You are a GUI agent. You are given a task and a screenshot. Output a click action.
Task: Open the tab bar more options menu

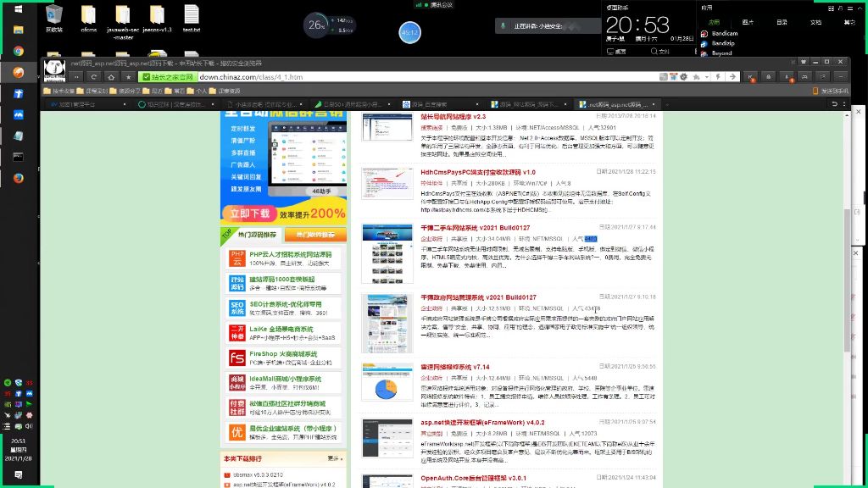tap(844, 104)
